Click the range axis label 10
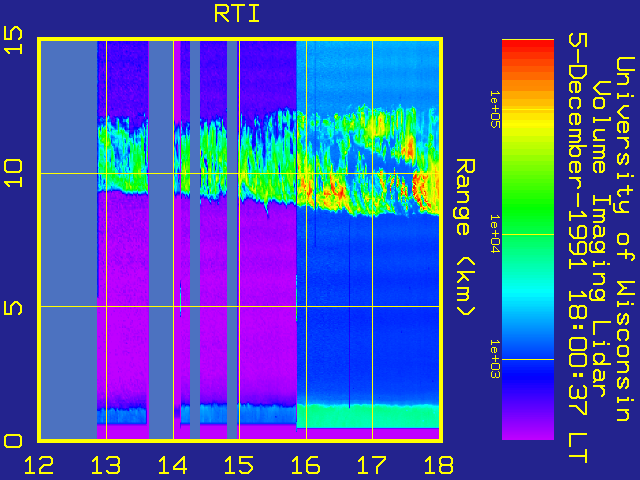The height and width of the screenshot is (480, 640). click(x=13, y=173)
